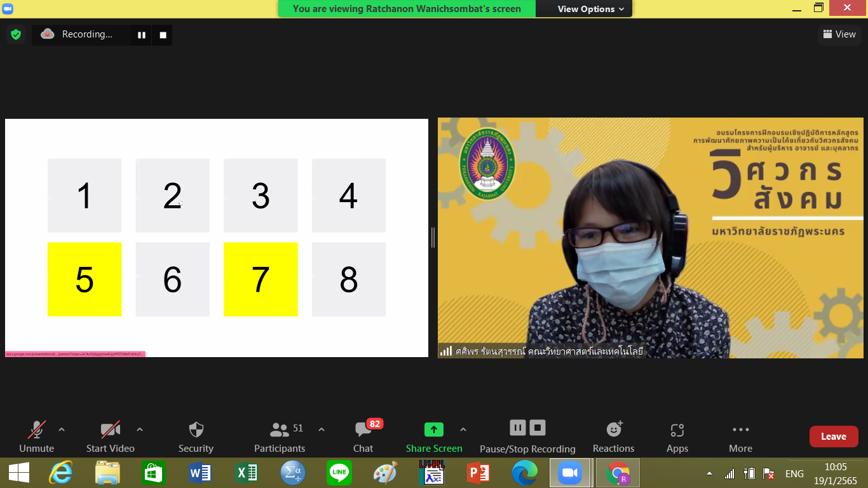Open the Security shield options
This screenshot has width=868, height=488.
pos(196,437)
